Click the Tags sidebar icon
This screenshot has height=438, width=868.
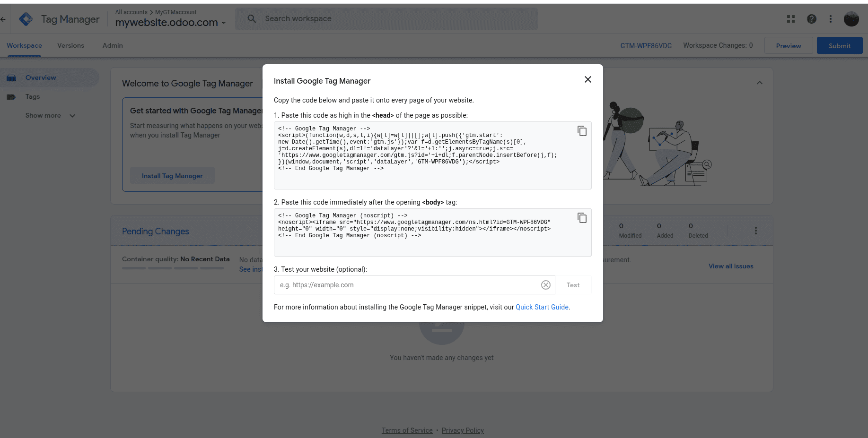point(11,96)
